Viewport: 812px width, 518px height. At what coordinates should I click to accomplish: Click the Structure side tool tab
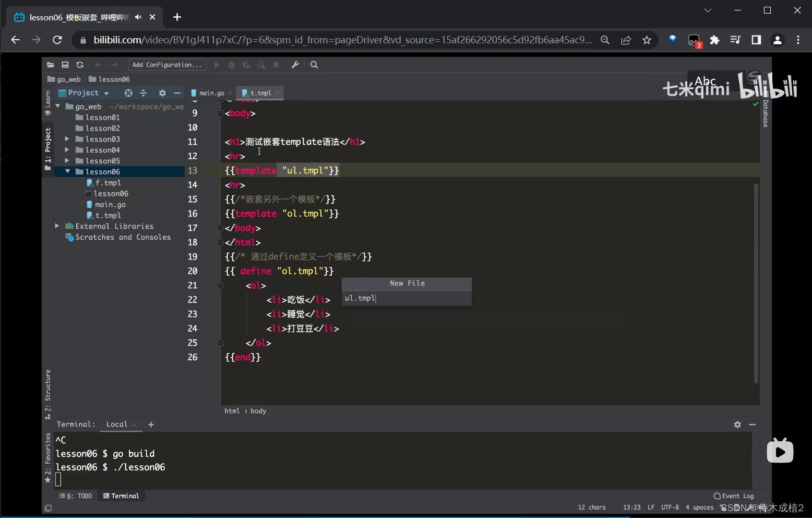[48, 394]
